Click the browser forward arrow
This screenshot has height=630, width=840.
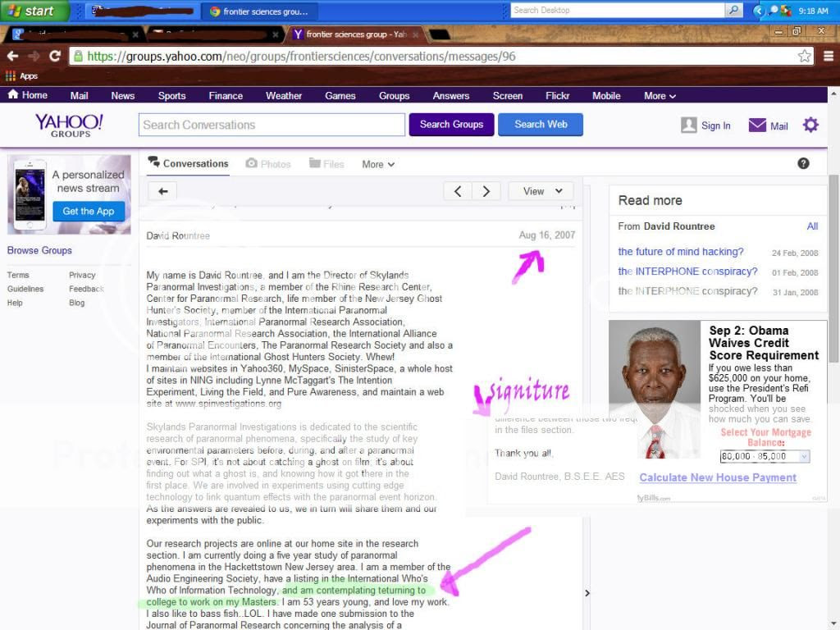coord(34,56)
